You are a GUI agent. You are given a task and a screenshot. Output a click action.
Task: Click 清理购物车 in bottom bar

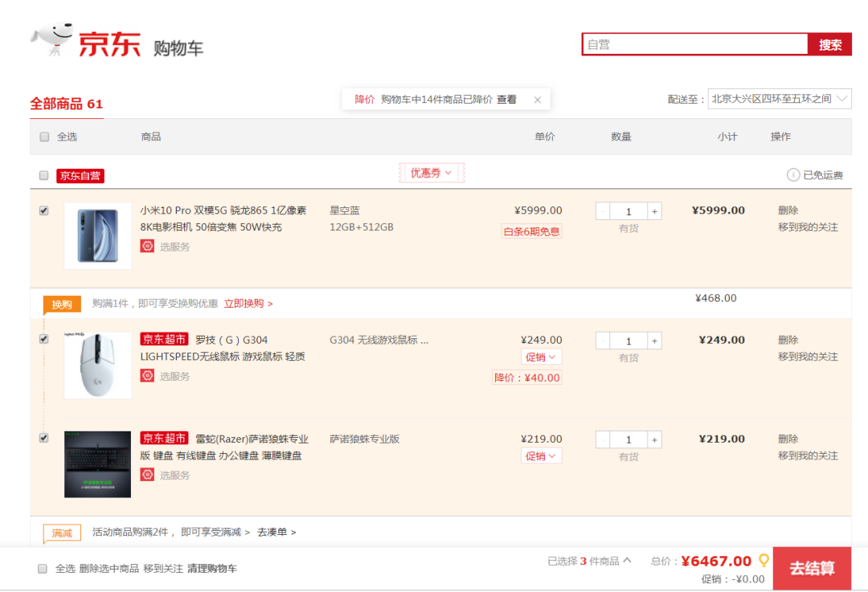[x=212, y=569]
